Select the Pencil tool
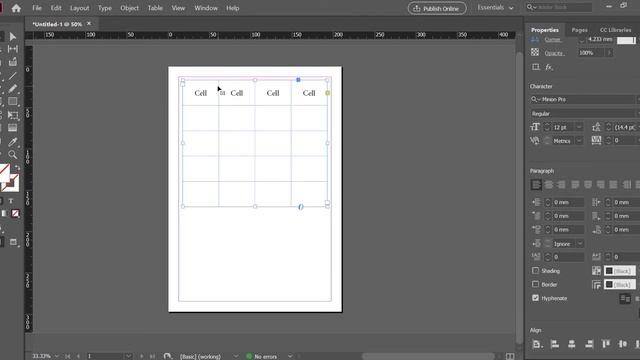This screenshot has width=640, height=360. [13, 89]
